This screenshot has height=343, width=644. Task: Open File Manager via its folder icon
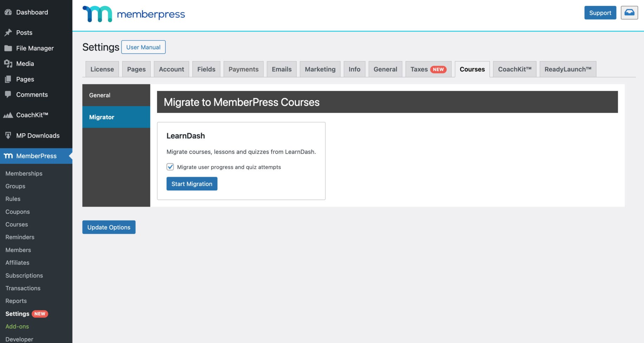click(8, 48)
